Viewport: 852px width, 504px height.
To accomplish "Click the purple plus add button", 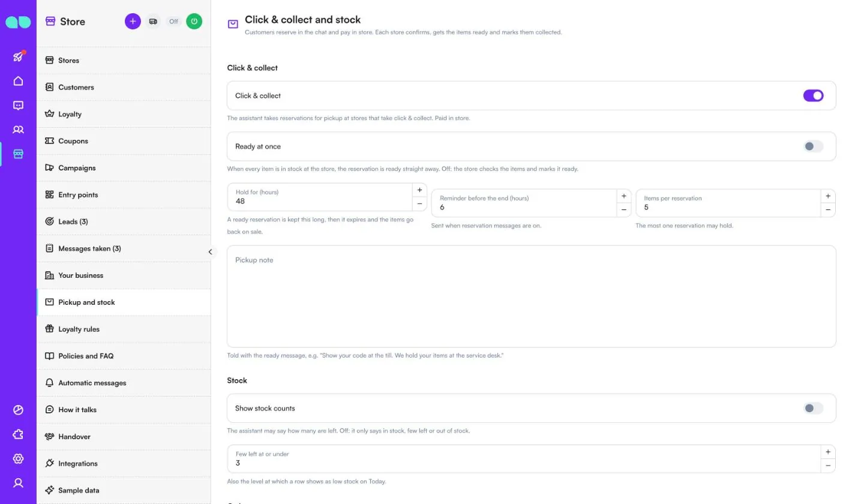I will [133, 21].
